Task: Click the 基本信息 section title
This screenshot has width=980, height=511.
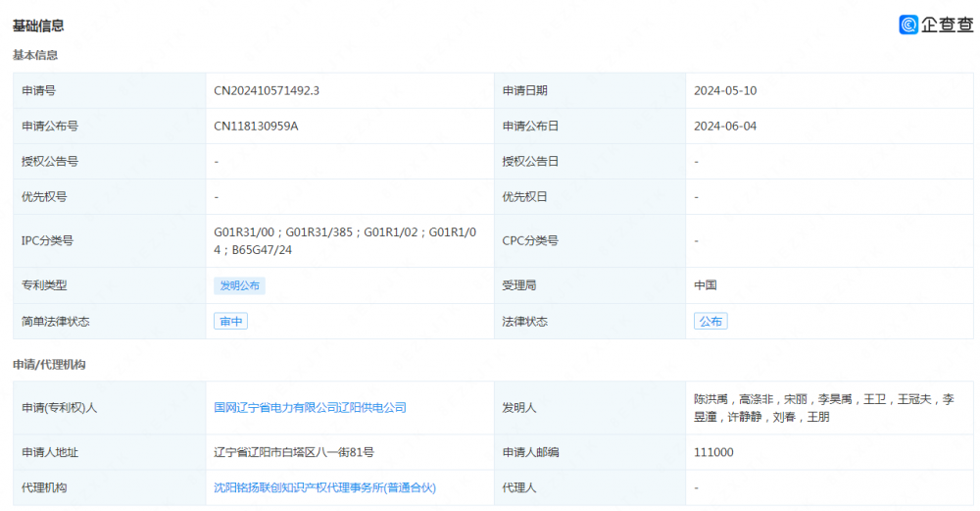Action: click(x=35, y=55)
